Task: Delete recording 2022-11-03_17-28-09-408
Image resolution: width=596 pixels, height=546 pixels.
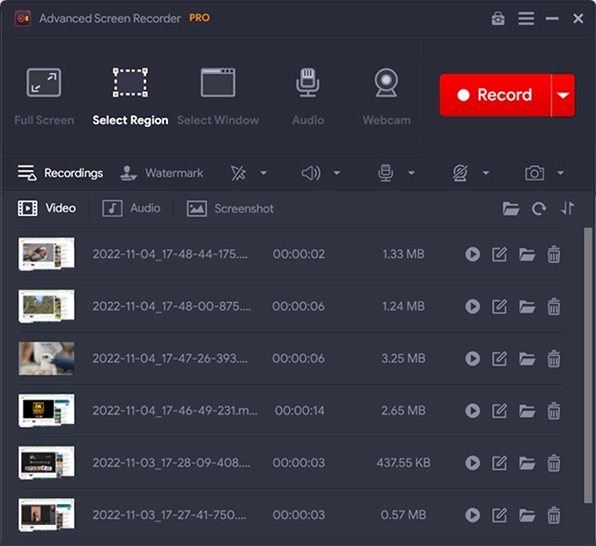Action: (554, 463)
